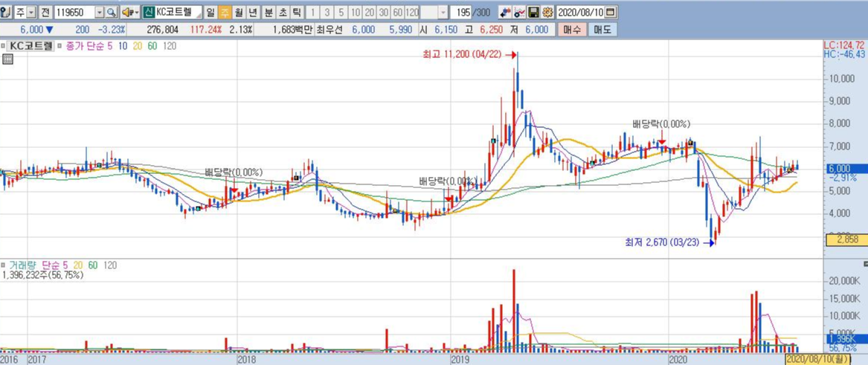Image resolution: width=868 pixels, height=365 pixels.
Task: Select the 분 minute chart period
Action: [269, 12]
